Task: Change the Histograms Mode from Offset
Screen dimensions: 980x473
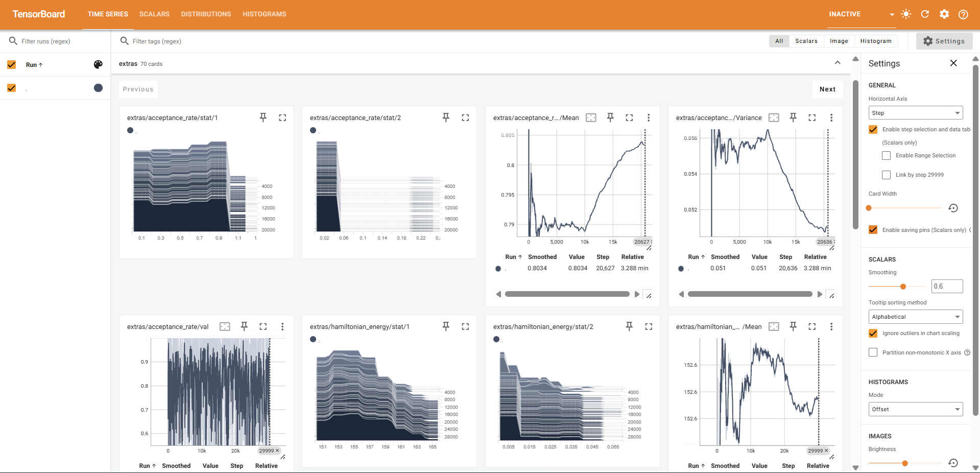Action: tap(915, 409)
